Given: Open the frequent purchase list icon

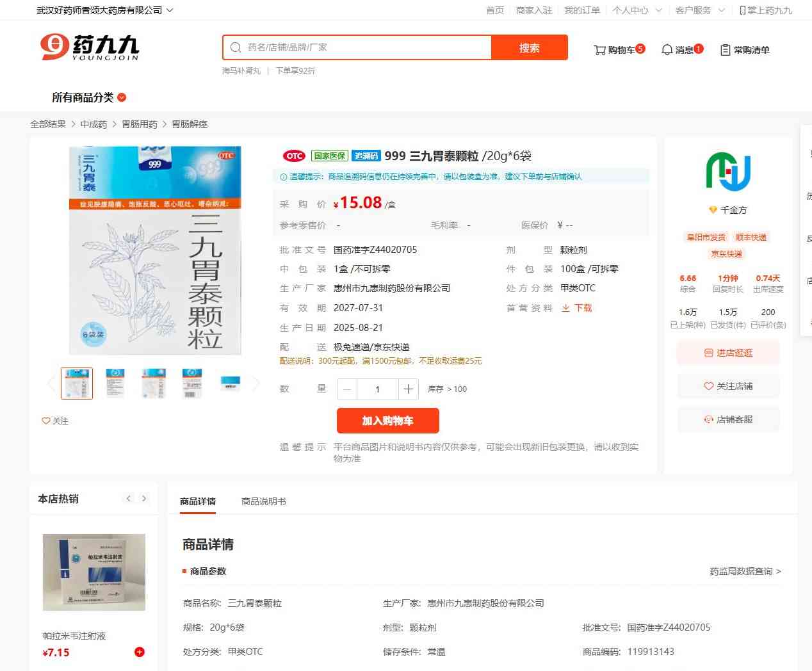Looking at the screenshot, I should (x=725, y=50).
